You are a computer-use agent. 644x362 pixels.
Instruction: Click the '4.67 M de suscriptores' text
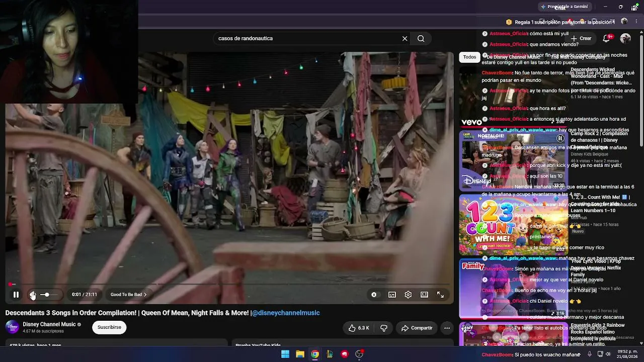(43, 331)
